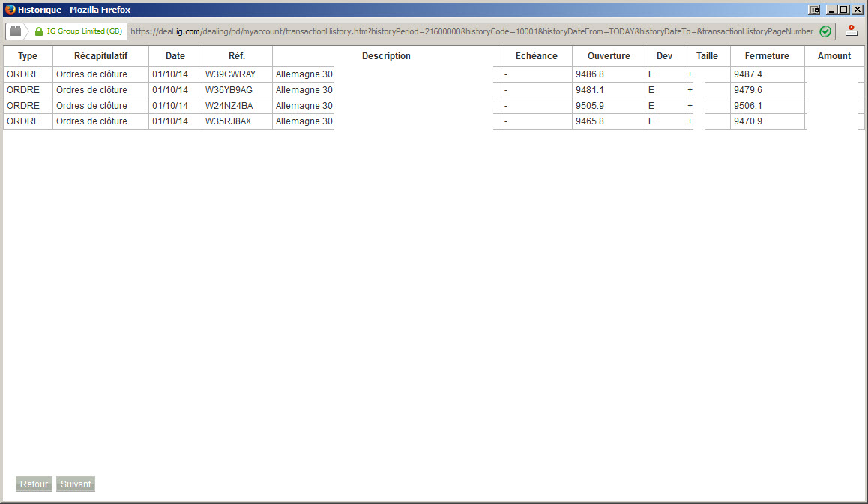Screen dimensions: 868x504
Task: Click opening price 9486.8
Action: point(590,73)
